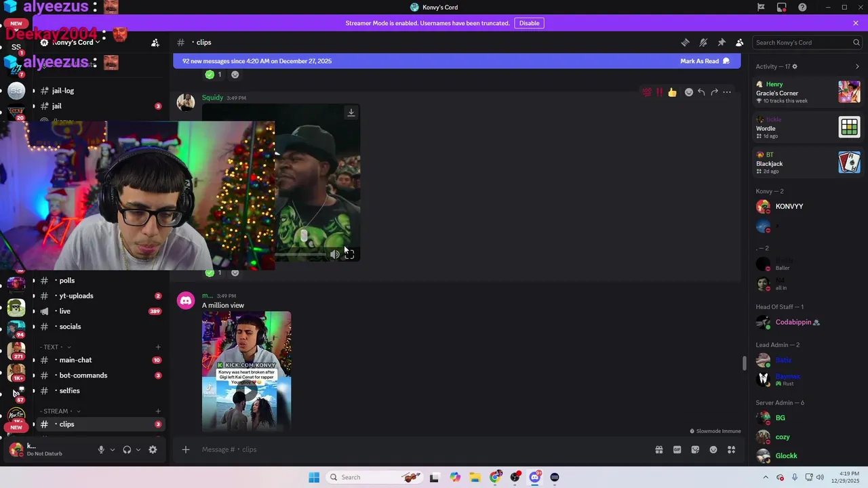868x488 pixels.
Task: Open the Threads icon in channel header
Action: [x=685, y=42]
